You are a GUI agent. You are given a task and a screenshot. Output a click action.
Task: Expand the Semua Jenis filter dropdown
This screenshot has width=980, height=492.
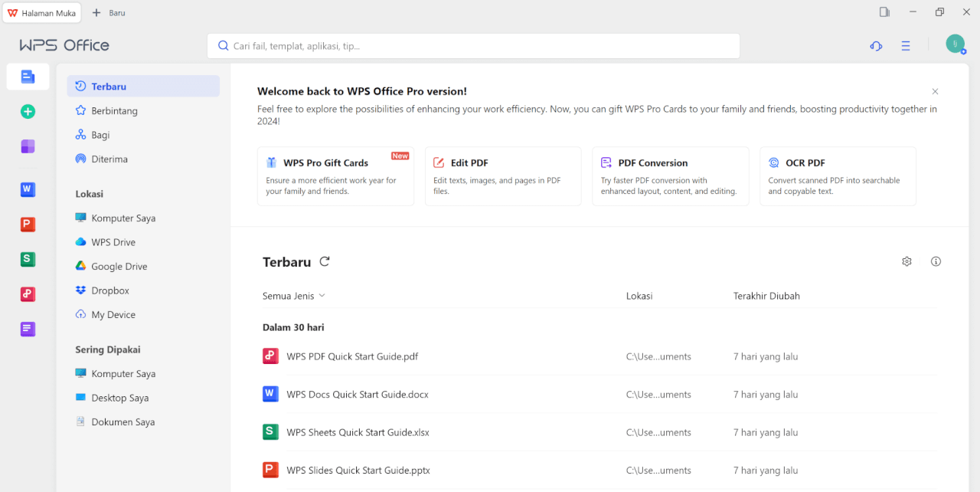(294, 296)
